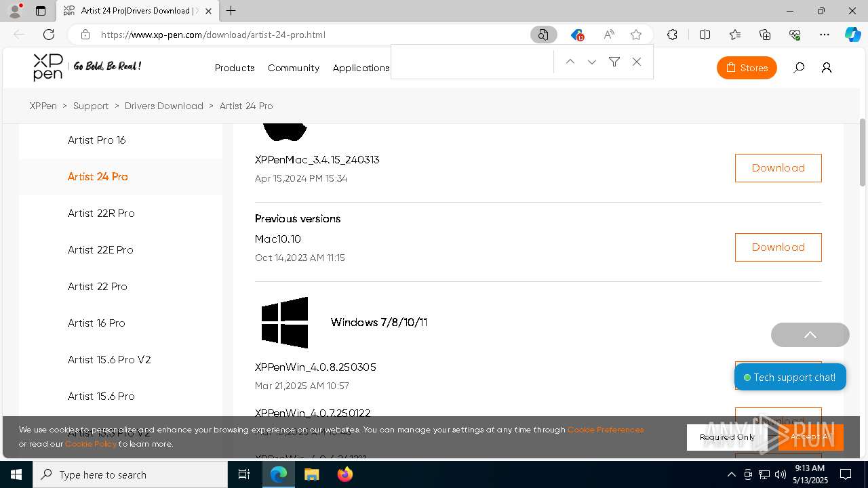The width and height of the screenshot is (868, 488).
Task: Click the Windows logo image
Action: click(x=285, y=323)
